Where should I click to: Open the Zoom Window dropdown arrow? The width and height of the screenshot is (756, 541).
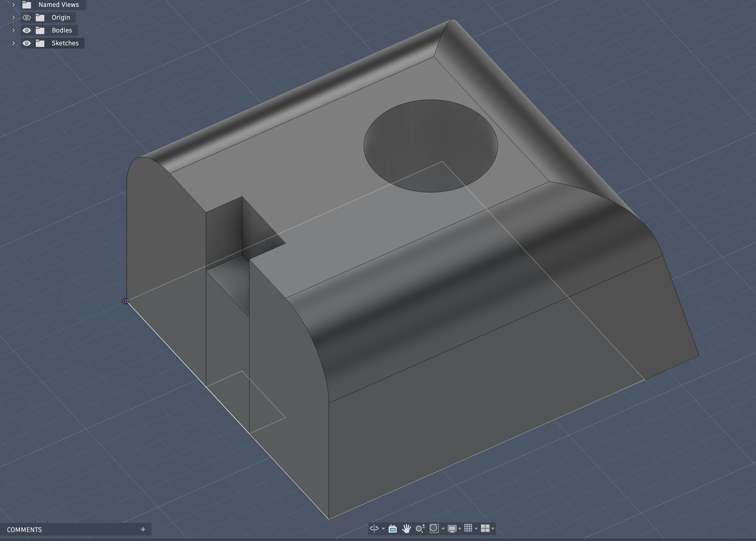(443, 529)
